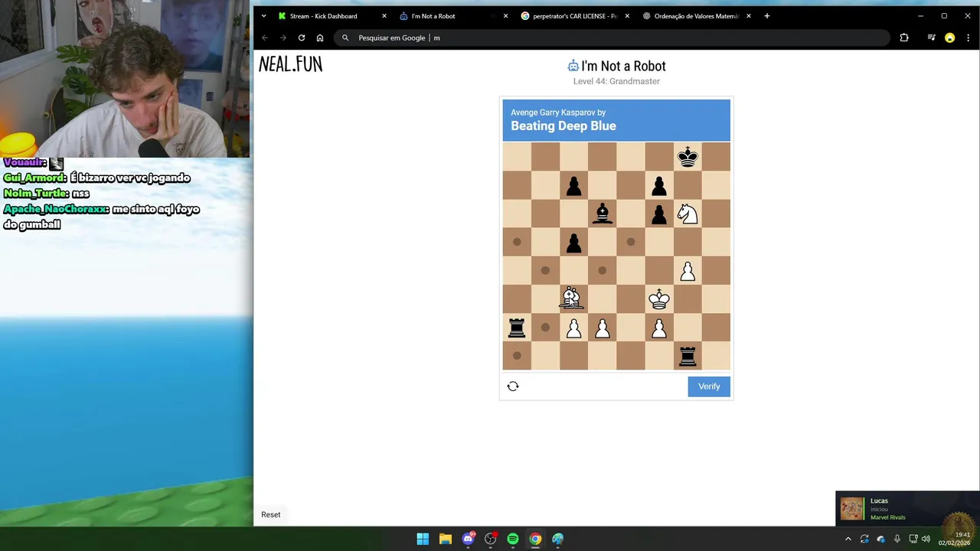980x551 pixels.
Task: Click the webcam overlay thumbnail
Action: [125, 78]
